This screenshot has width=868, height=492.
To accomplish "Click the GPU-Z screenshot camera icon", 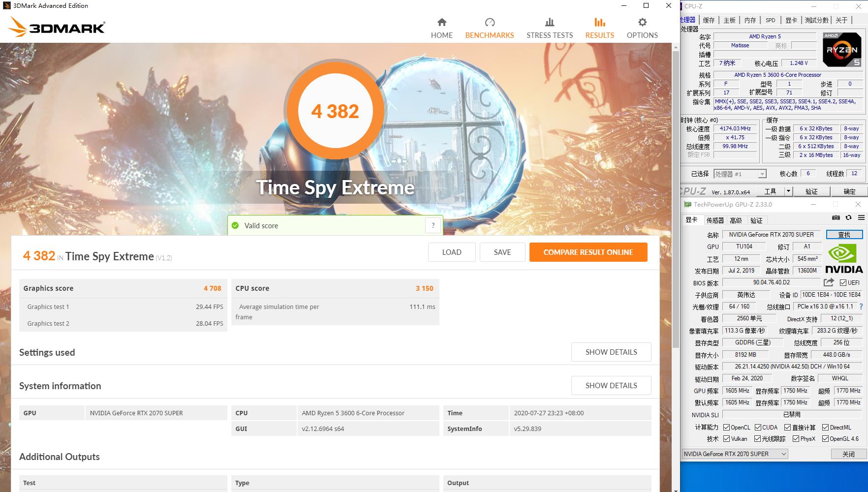I will [x=836, y=217].
